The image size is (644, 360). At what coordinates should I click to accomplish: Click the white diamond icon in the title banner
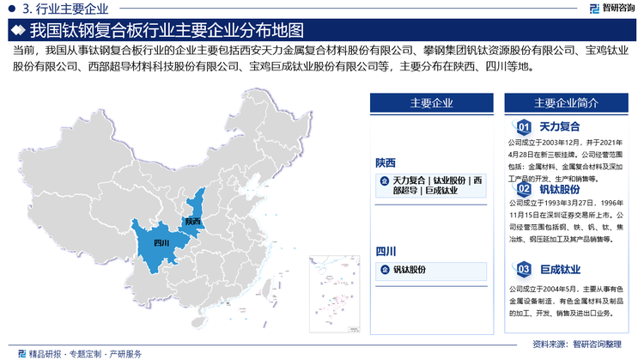(18, 30)
